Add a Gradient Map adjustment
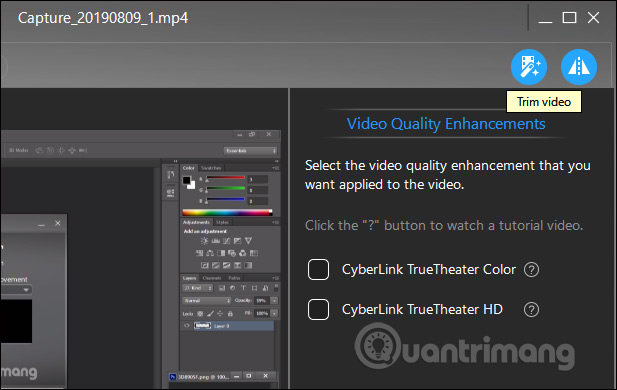 (248, 265)
